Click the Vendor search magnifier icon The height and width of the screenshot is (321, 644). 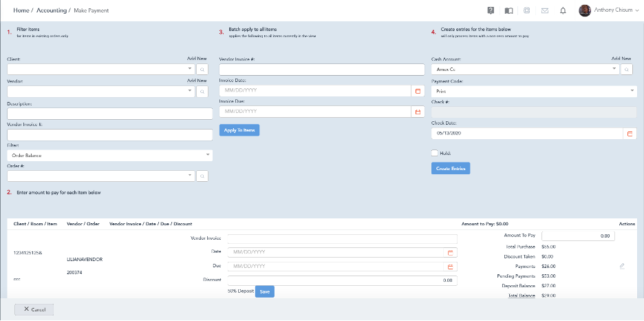click(202, 91)
